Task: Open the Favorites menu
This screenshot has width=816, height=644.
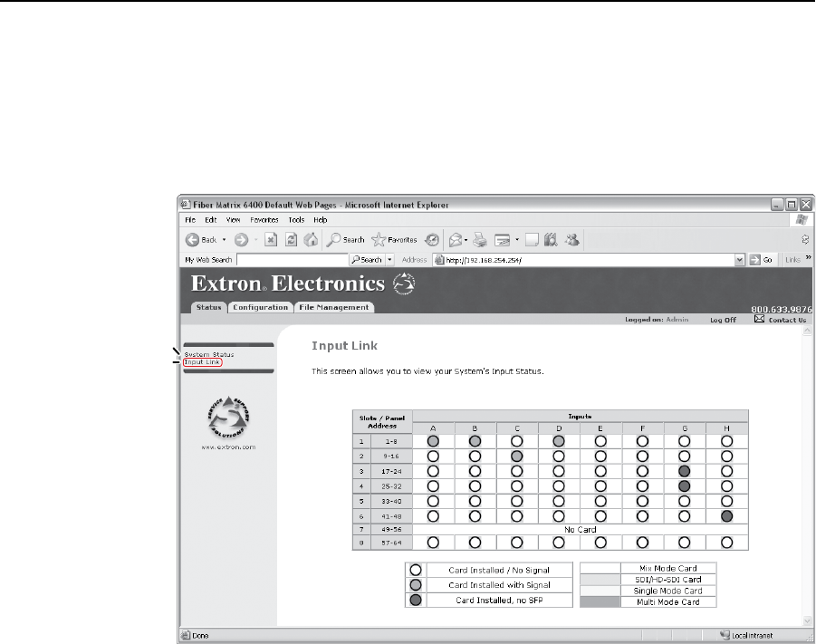Action: click(x=264, y=220)
